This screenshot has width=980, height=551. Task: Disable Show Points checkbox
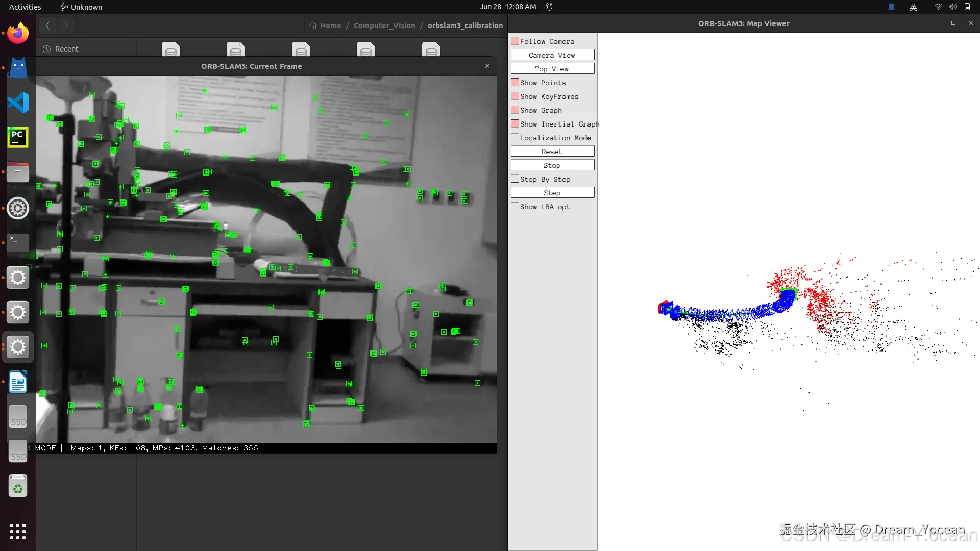click(515, 82)
